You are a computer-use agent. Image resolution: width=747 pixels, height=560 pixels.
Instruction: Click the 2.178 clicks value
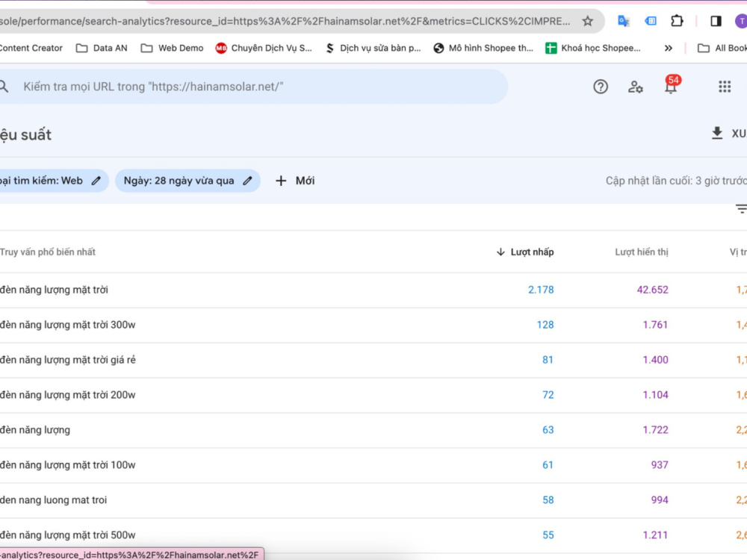541,290
